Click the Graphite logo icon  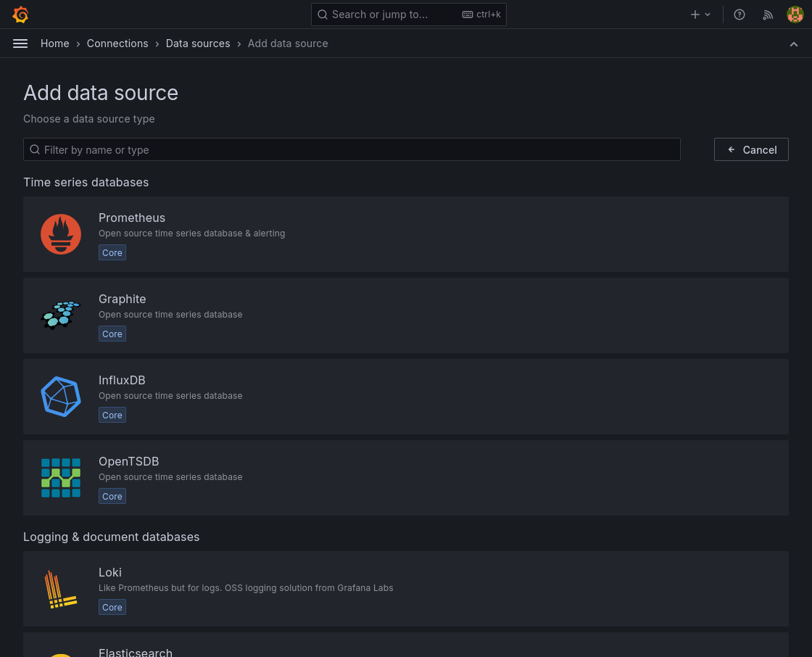[x=61, y=315]
